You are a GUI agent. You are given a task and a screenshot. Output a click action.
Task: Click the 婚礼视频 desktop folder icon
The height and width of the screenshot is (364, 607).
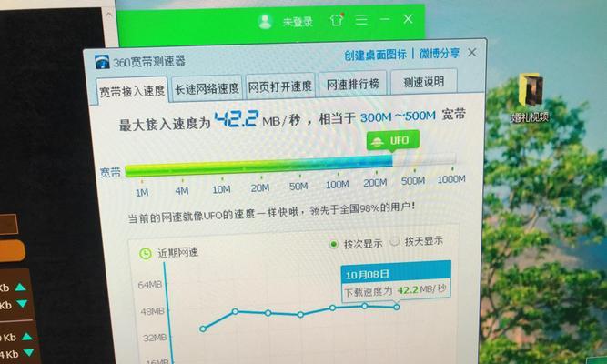[531, 96]
